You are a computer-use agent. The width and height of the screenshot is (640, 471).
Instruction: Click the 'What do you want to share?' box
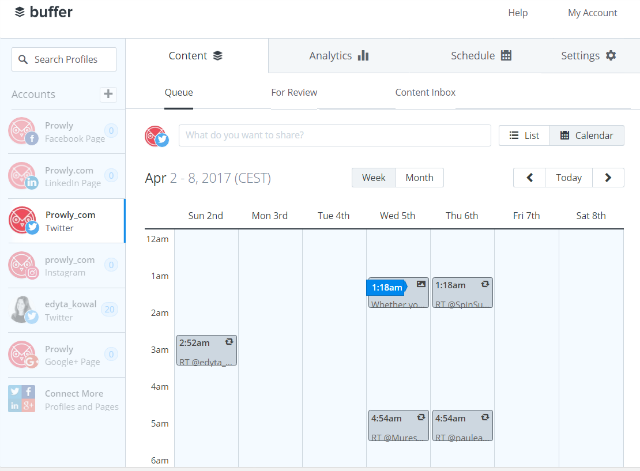click(335, 135)
